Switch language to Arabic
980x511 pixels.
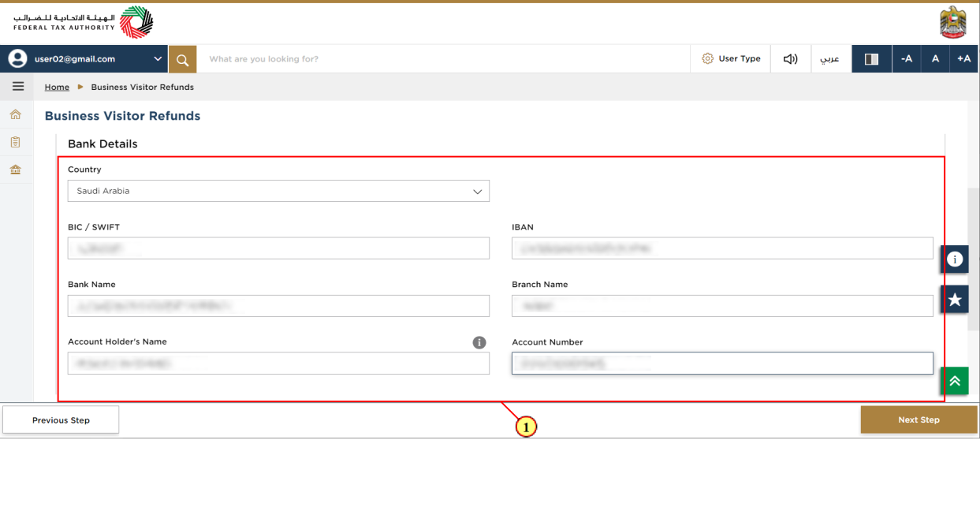click(x=830, y=59)
